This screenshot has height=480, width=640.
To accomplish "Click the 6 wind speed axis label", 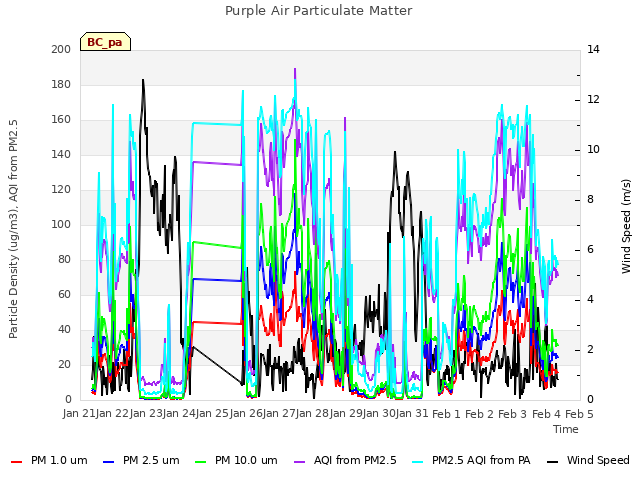I will click(591, 249).
